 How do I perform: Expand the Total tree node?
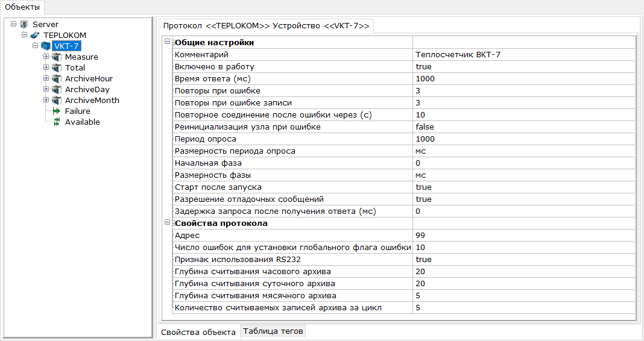point(46,67)
